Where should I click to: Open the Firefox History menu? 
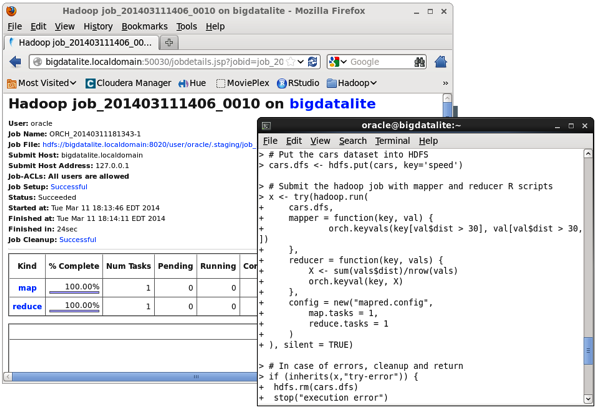98,26
